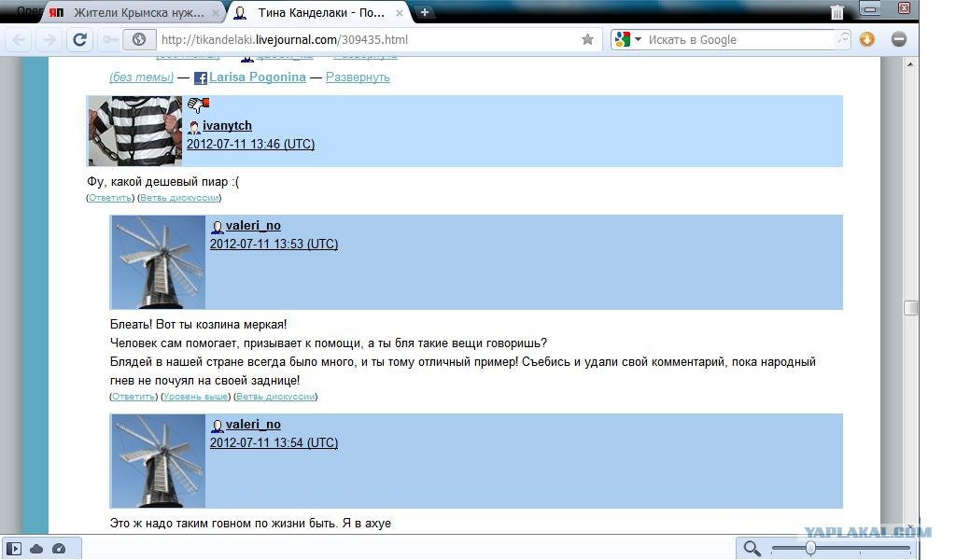Open site info globe badge in address bar
The image size is (956, 560).
139,39
